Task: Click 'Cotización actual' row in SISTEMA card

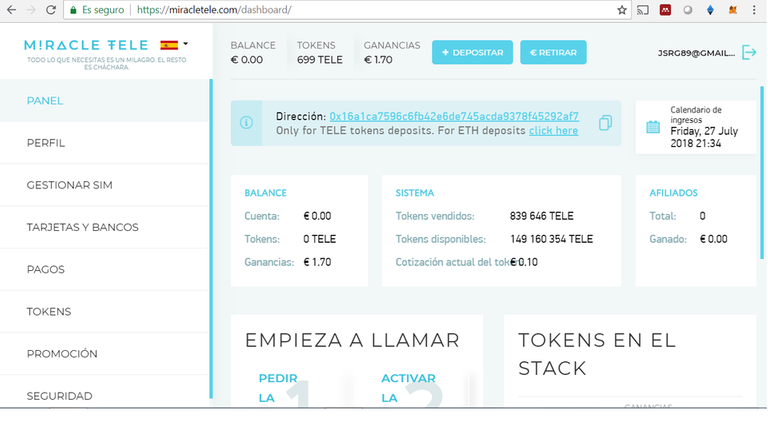Action: (466, 262)
